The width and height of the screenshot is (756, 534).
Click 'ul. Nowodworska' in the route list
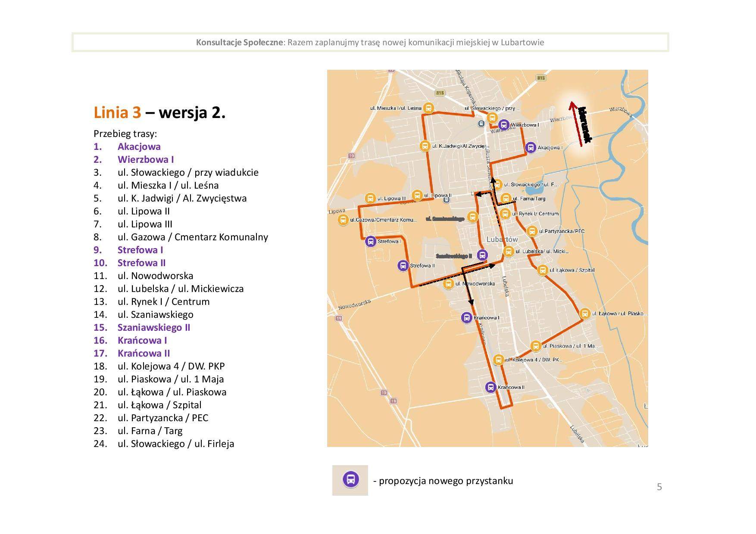point(155,276)
